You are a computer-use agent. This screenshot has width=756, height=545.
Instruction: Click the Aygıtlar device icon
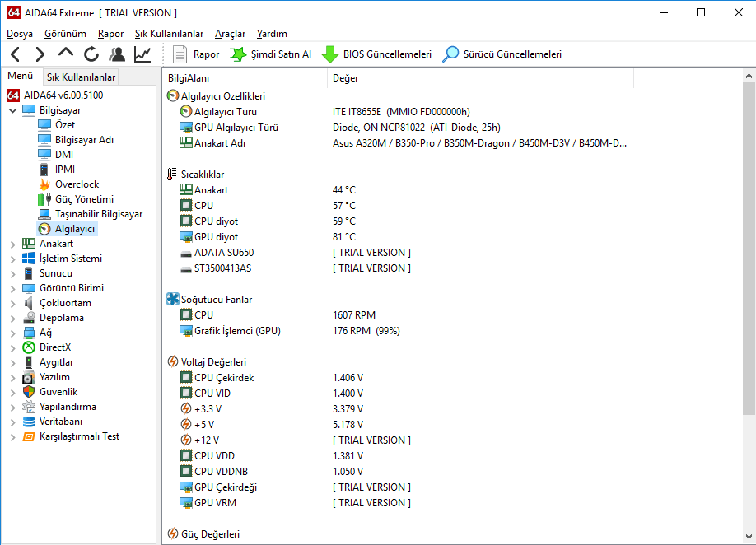click(29, 362)
